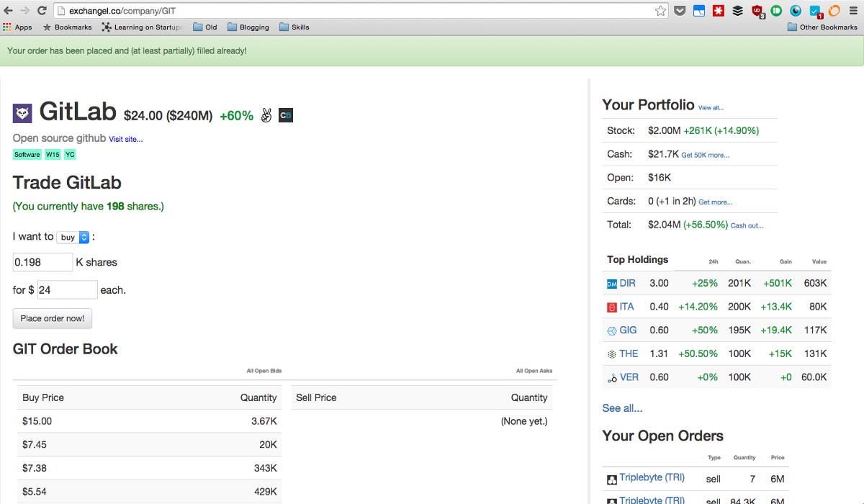Open the Skills bookmarks folder
This screenshot has height=504, width=864.
pyautogui.click(x=294, y=27)
